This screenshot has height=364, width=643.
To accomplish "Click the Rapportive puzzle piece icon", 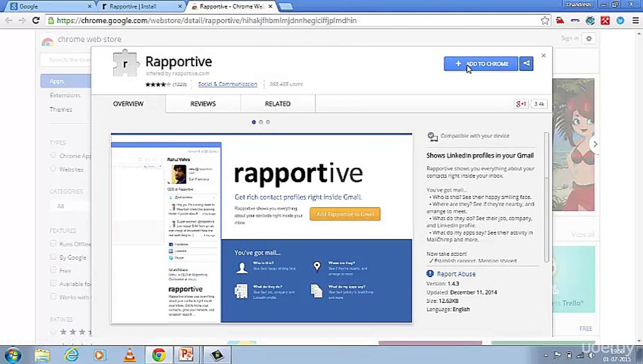I will point(126,64).
